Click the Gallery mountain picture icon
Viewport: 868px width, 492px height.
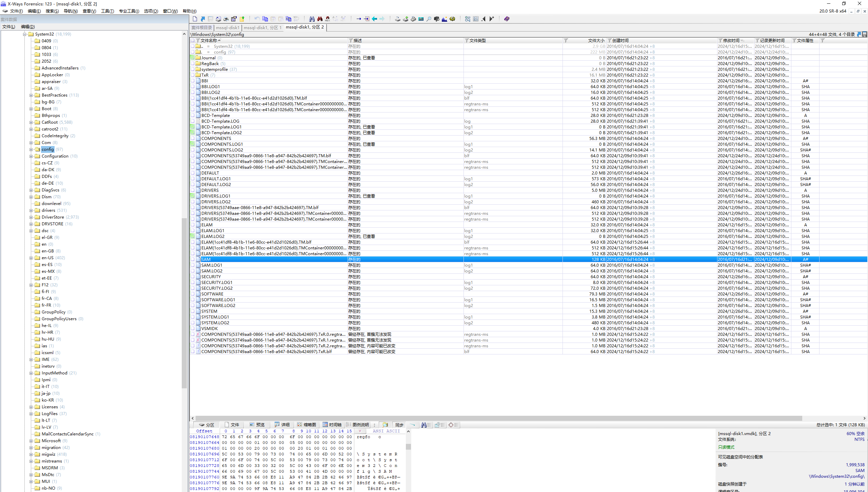click(x=445, y=19)
